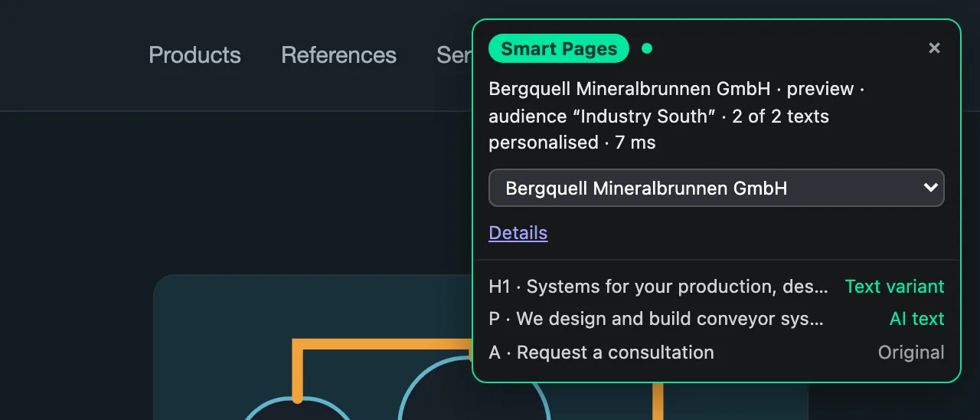Click the green status dot indicator

(x=647, y=49)
